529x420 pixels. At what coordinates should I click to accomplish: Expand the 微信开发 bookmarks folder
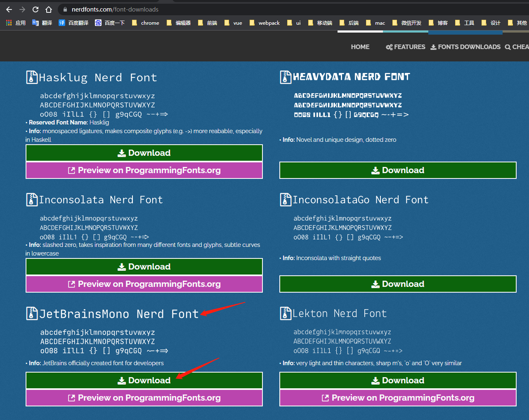click(407, 23)
